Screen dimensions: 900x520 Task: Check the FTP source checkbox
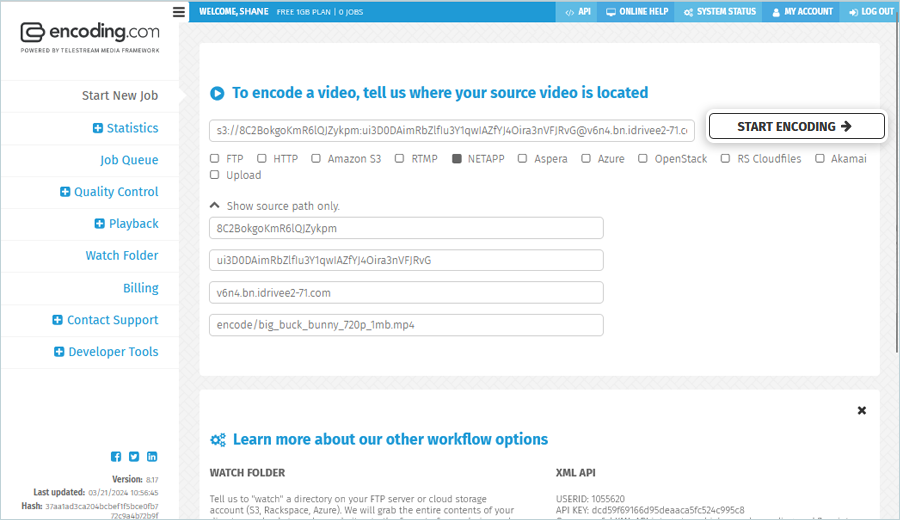(x=215, y=158)
